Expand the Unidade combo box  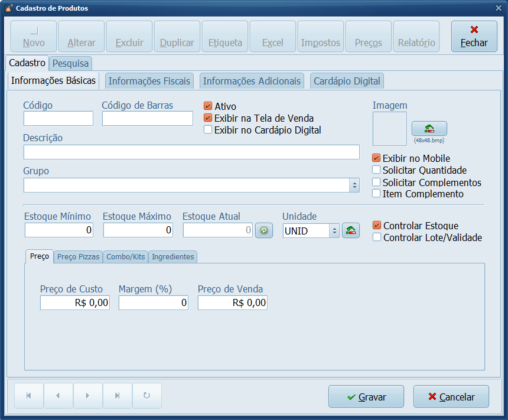coord(334,230)
